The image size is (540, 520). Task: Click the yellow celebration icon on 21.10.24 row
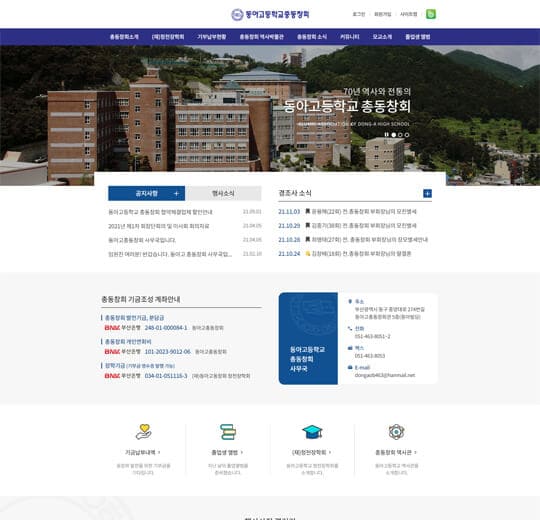(x=308, y=253)
